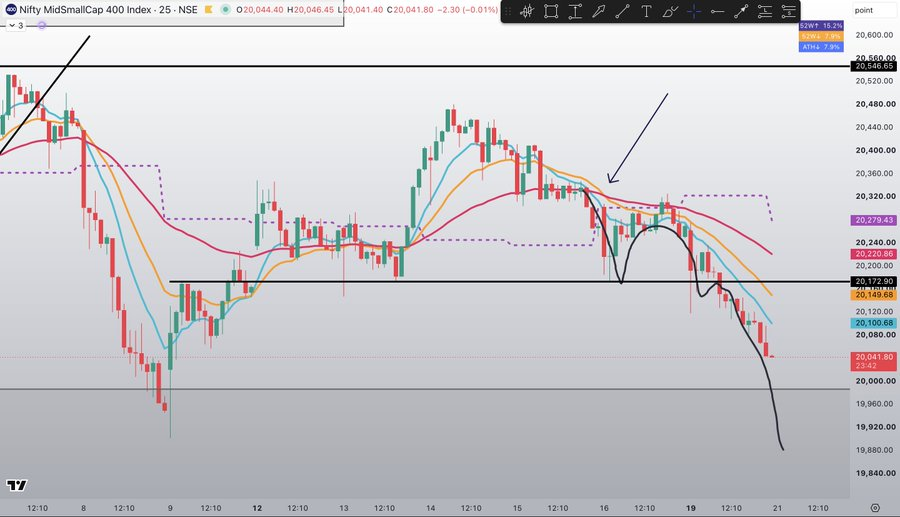Click the date 21 on the time axis
Viewport: 900px width, 517px height.
pos(777,508)
